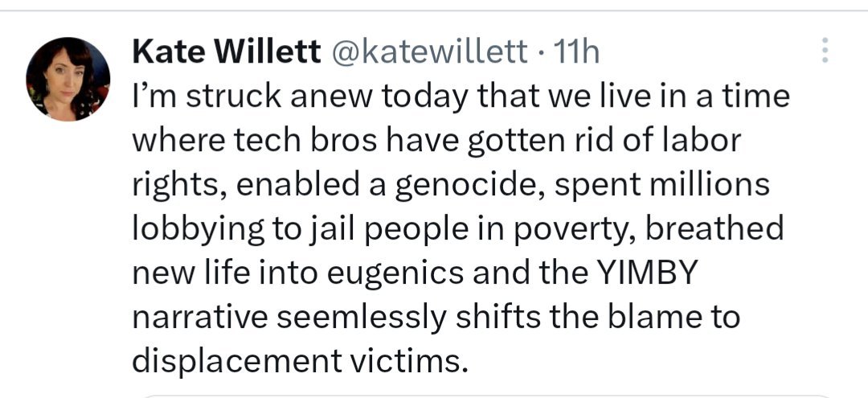This screenshot has width=868, height=398.
Task: Click the 11h timestamp of the tweet
Action: [x=578, y=53]
